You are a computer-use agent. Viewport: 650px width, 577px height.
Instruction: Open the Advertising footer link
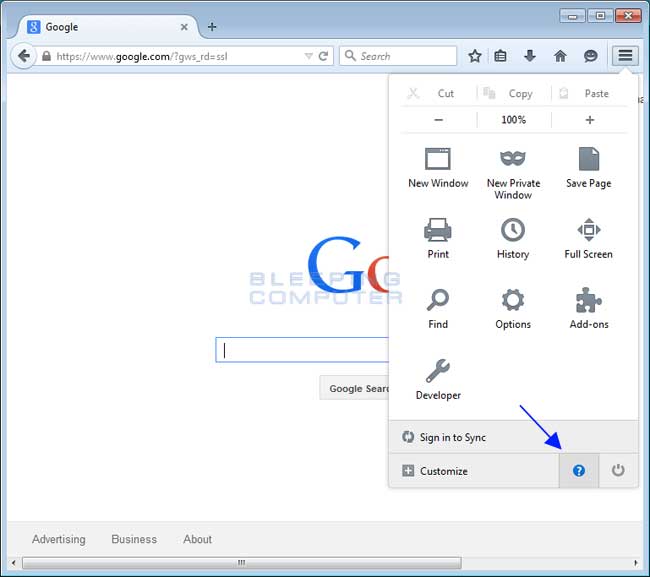coord(59,539)
